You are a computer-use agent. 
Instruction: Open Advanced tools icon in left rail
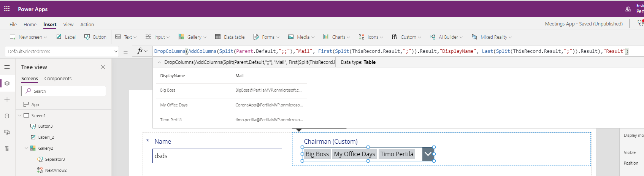coord(7,149)
